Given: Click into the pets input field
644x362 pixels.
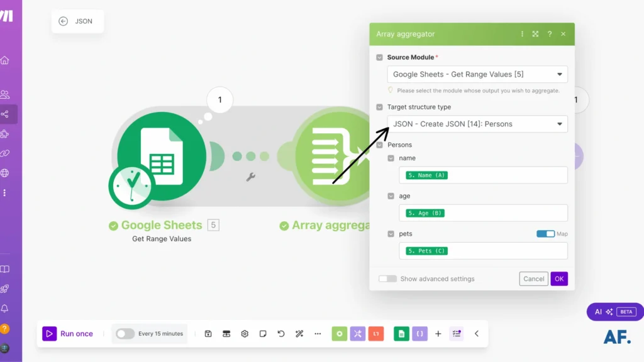Looking at the screenshot, I should (483, 251).
